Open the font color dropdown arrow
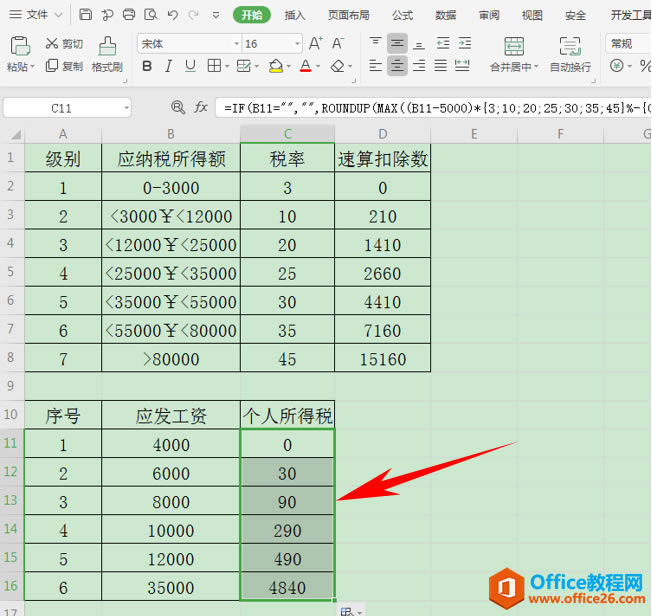Screen dimensions: 652x616 [x=318, y=66]
